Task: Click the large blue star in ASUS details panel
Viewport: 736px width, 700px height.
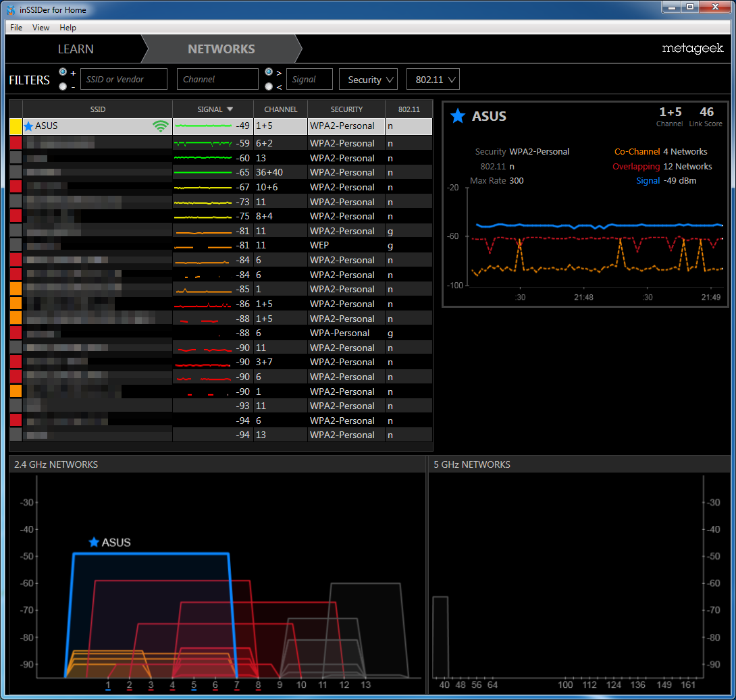Action: coord(458,116)
